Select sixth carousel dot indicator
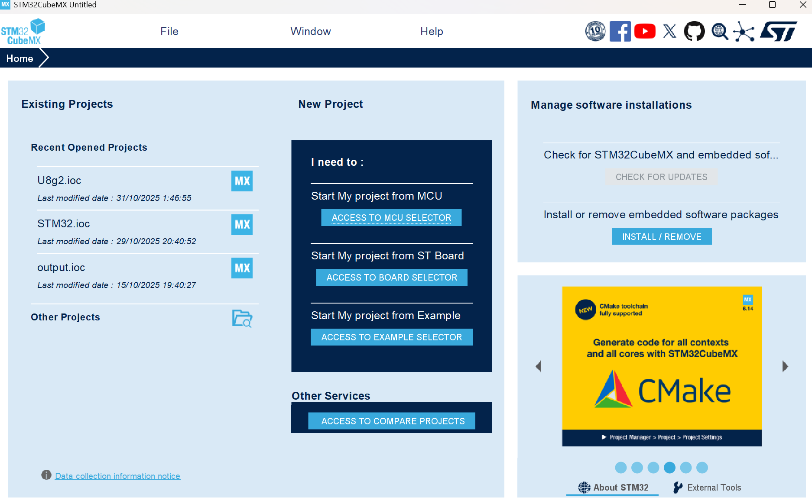Screen dimensions: 812x504 702,468
